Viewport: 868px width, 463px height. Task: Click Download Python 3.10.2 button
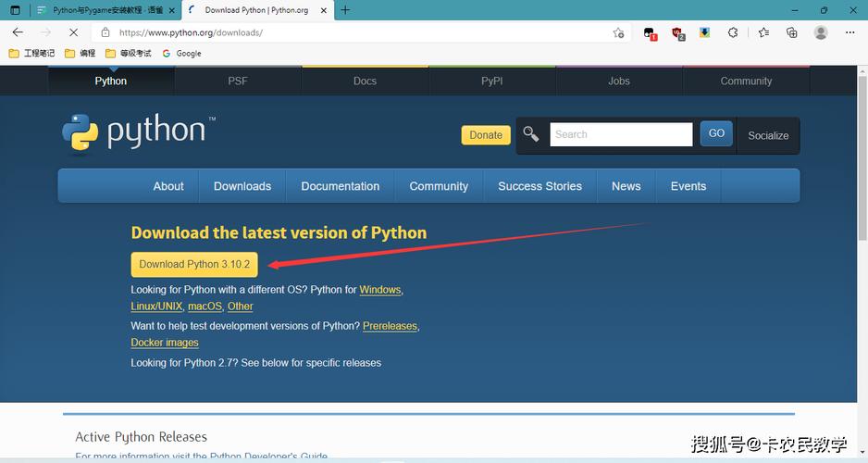[194, 264]
